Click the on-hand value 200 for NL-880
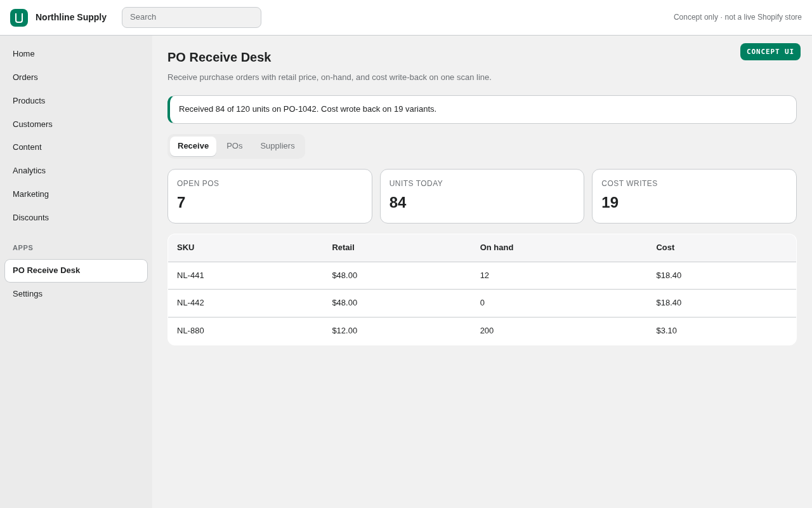The image size is (812, 508). (487, 331)
